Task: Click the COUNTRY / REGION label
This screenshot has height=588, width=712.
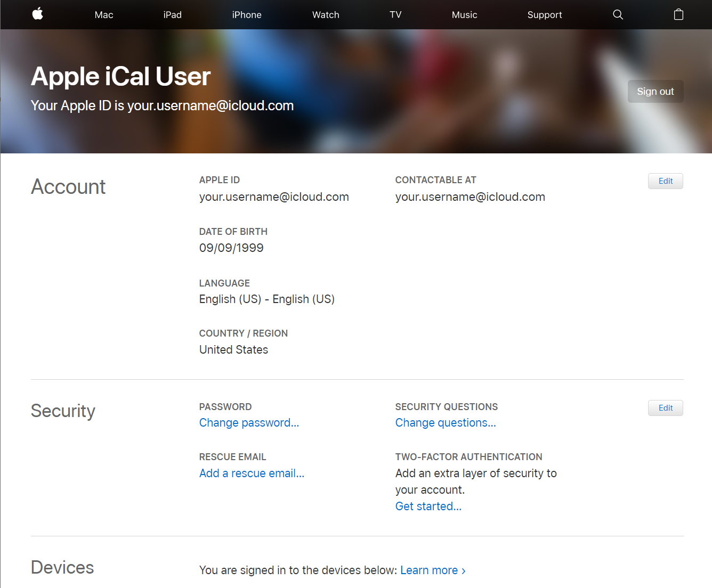Action: click(x=244, y=333)
